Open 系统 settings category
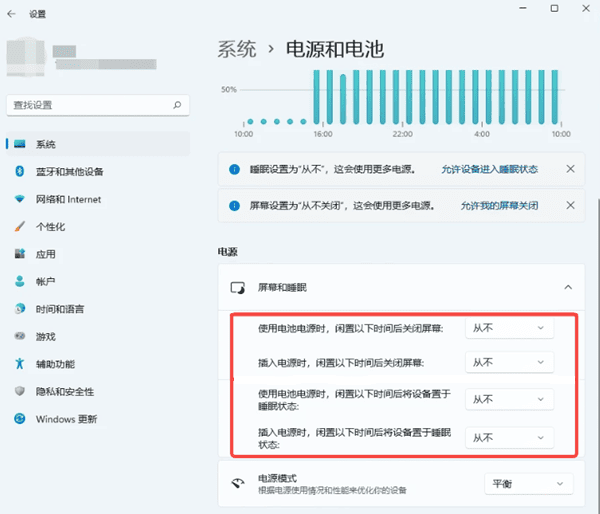Image resolution: width=600 pixels, height=514 pixels. pos(98,144)
